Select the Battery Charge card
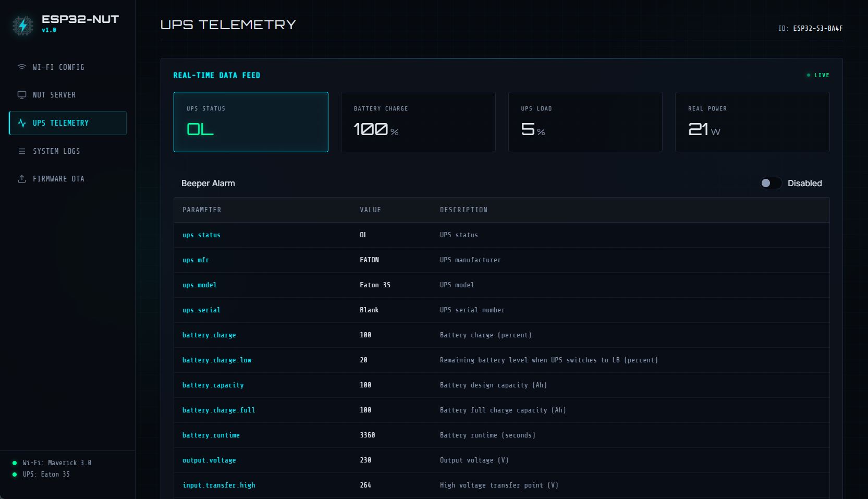 [418, 122]
